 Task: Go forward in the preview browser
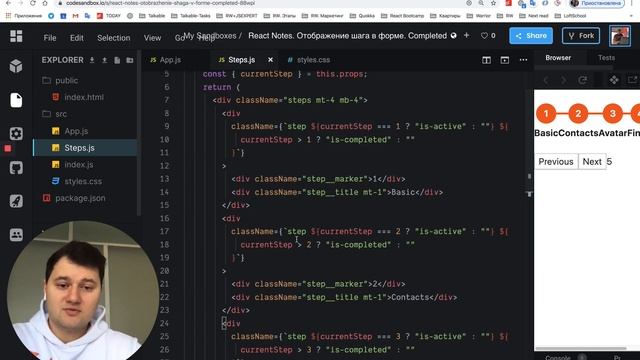click(564, 80)
